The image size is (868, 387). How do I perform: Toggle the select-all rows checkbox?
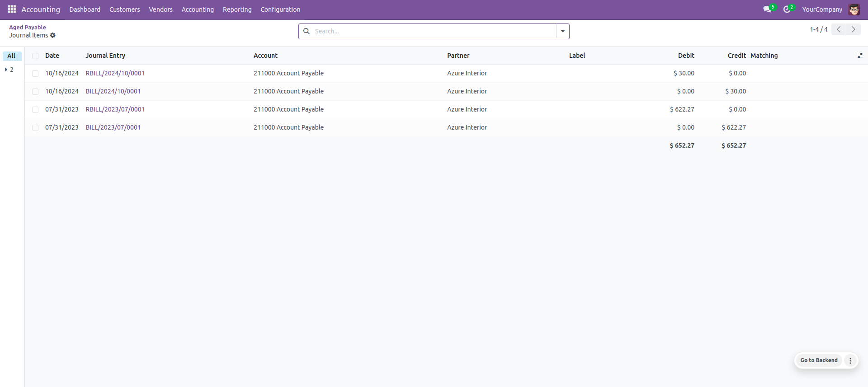pos(35,56)
